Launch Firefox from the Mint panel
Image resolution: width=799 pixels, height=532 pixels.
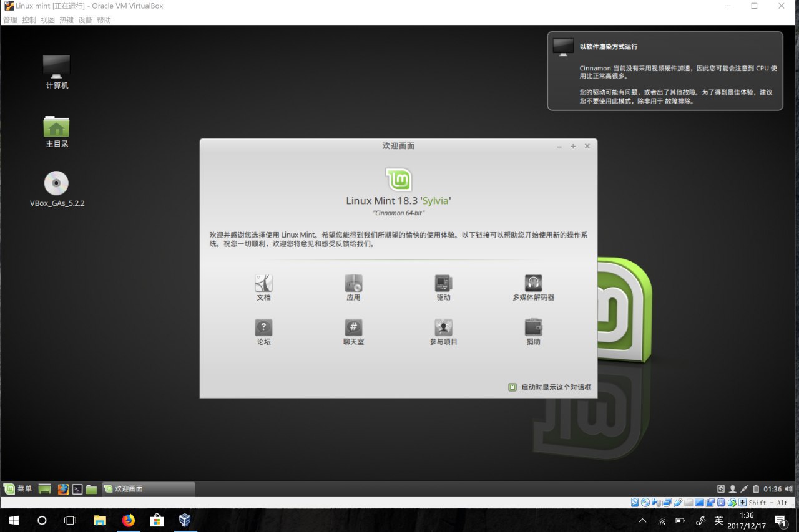[63, 489]
